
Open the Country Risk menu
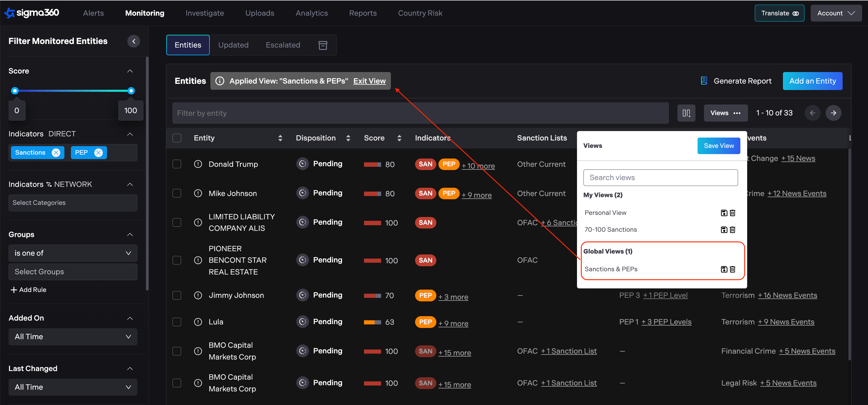click(420, 13)
